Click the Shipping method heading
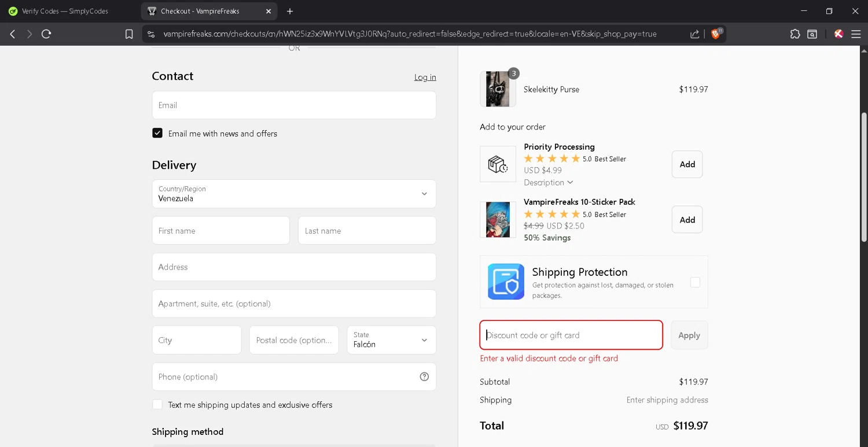 pyautogui.click(x=187, y=431)
